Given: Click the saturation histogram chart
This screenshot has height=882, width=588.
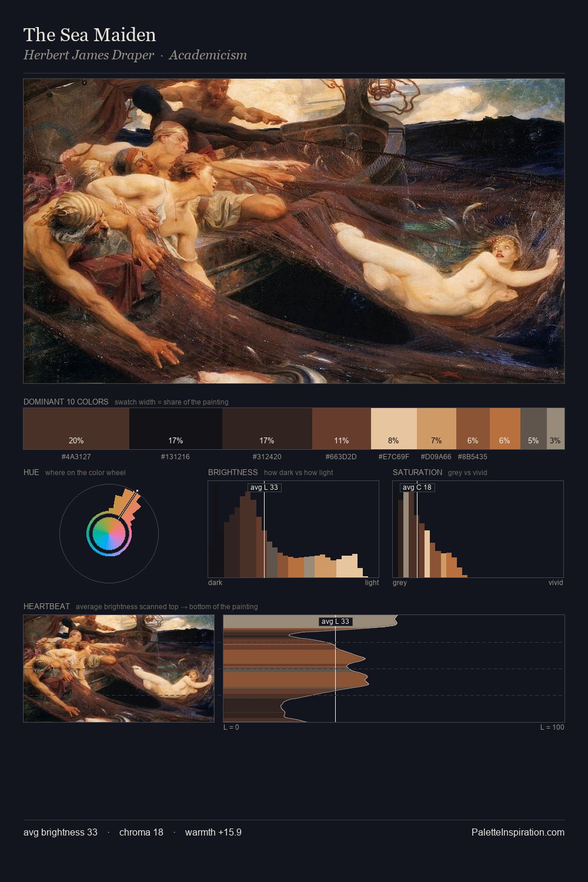Looking at the screenshot, I should pos(478,529).
